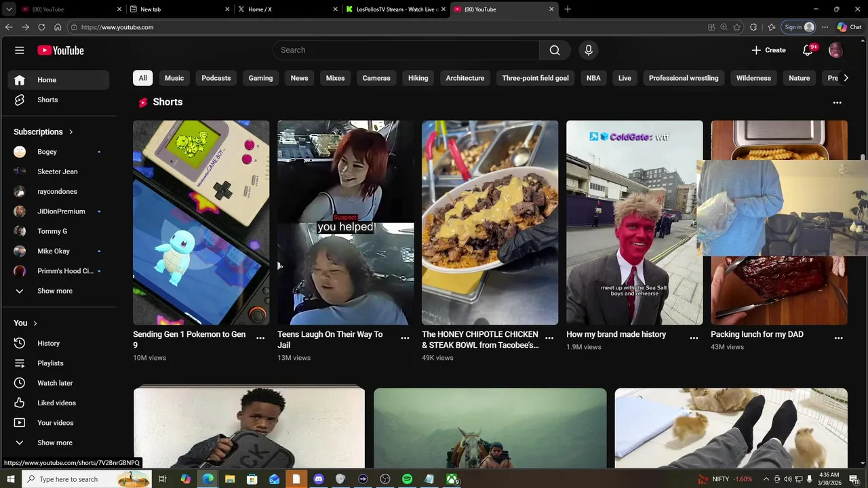The image size is (868, 488).
Task: Open the notifications bell
Action: (808, 50)
